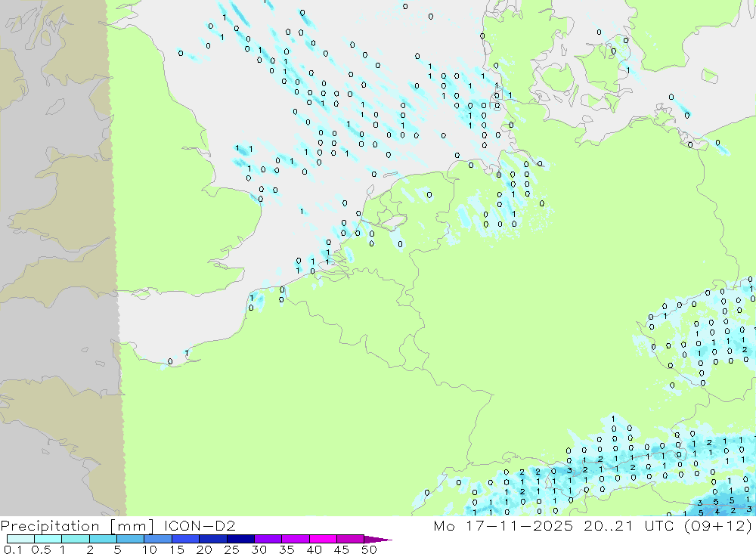Click the '0.5' legend scale label
The width and height of the screenshot is (756, 554).
coord(41,549)
